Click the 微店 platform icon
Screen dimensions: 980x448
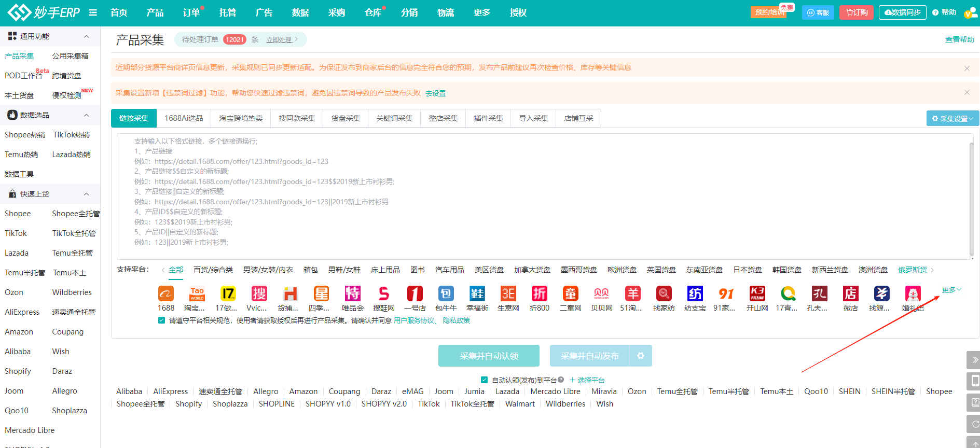click(x=850, y=294)
